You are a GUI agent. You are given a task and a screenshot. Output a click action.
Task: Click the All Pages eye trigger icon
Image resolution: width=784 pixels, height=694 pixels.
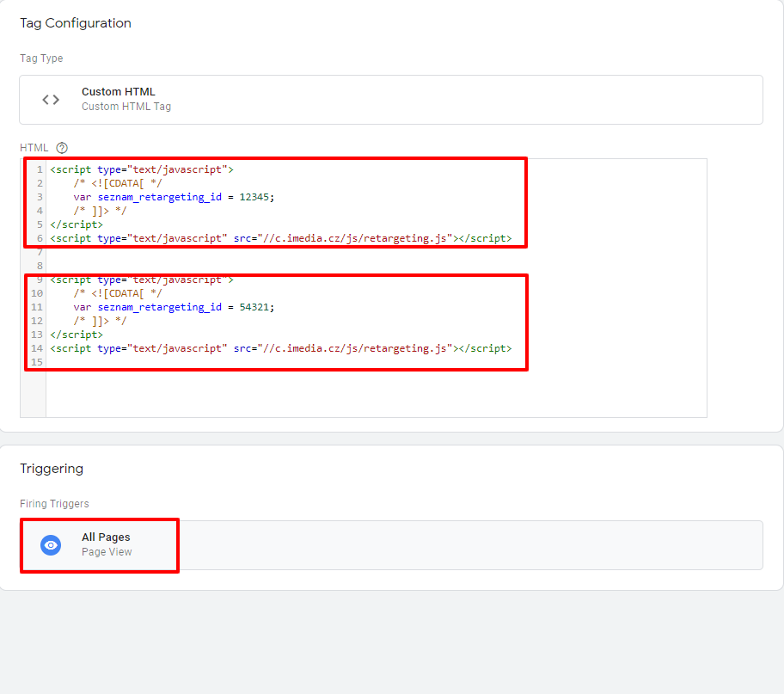51,545
